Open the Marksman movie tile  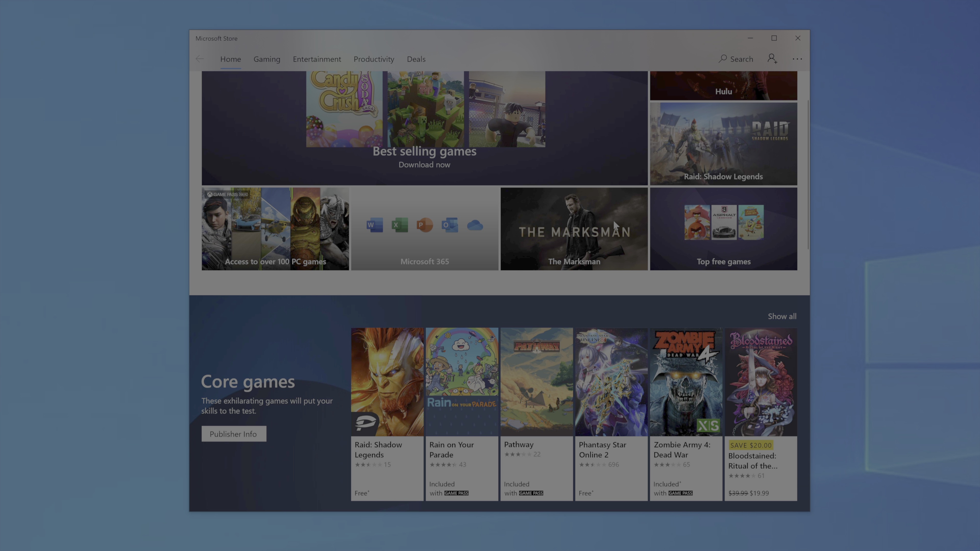[x=574, y=229]
